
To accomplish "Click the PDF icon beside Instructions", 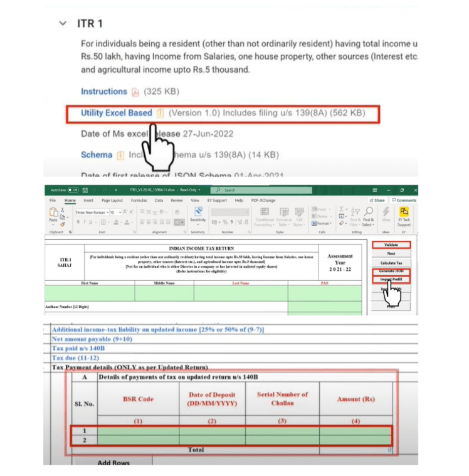I will point(135,92).
